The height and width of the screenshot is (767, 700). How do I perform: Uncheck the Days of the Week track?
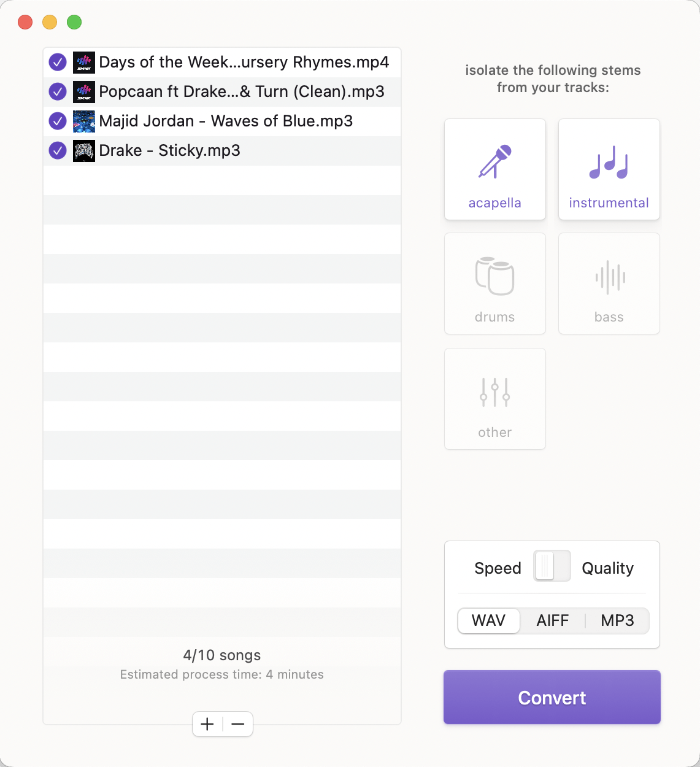[x=57, y=62]
